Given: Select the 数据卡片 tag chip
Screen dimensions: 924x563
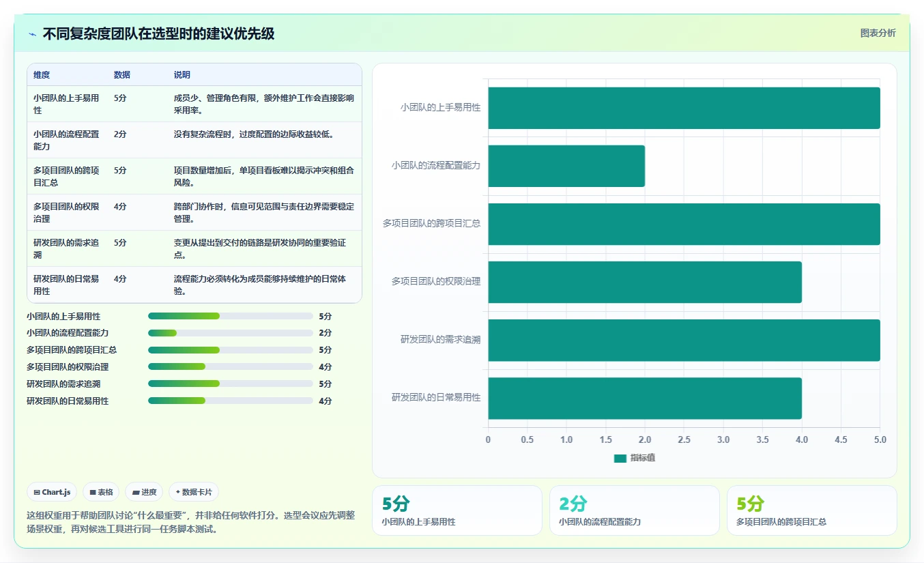Looking at the screenshot, I should pyautogui.click(x=194, y=492).
